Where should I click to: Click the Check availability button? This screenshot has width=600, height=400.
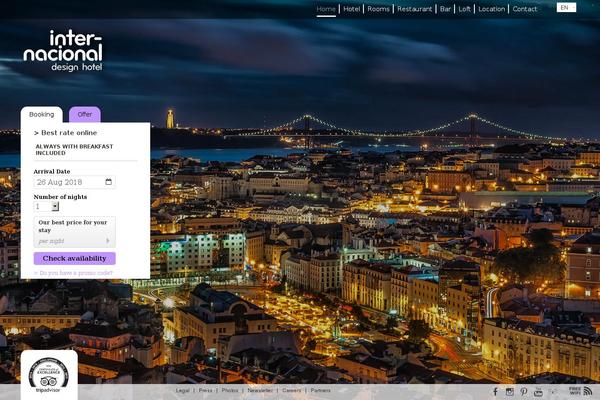75,258
